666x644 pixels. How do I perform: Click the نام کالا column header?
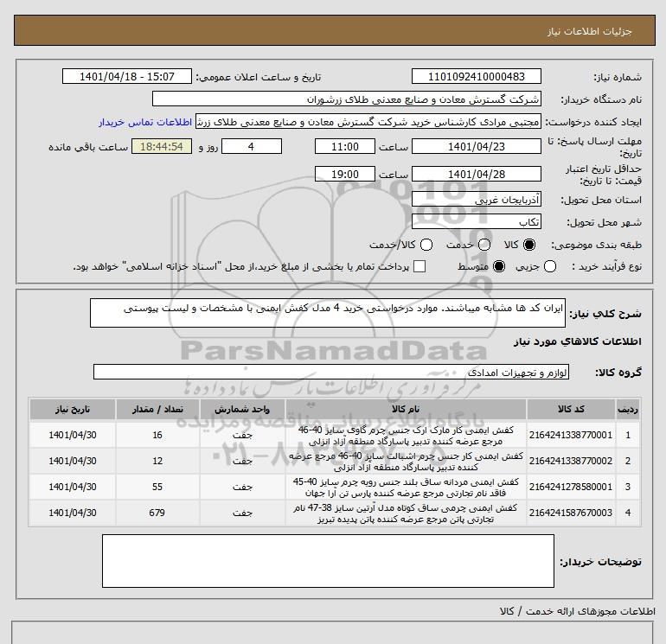tap(406, 409)
